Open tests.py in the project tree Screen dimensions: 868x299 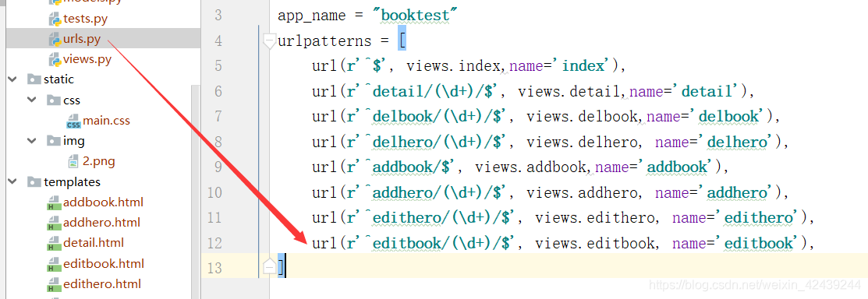[x=85, y=19]
